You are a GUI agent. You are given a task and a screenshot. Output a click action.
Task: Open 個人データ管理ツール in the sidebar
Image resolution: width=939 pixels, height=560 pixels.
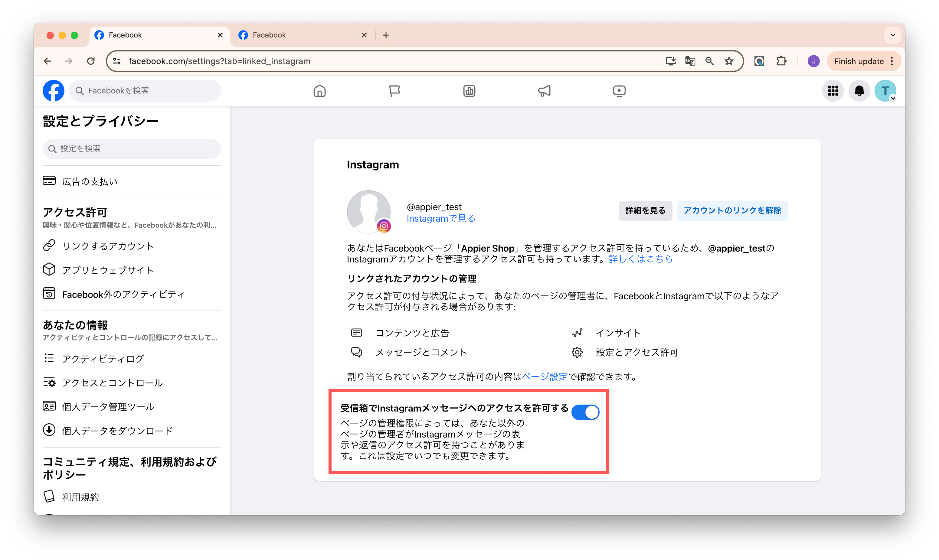click(132, 407)
